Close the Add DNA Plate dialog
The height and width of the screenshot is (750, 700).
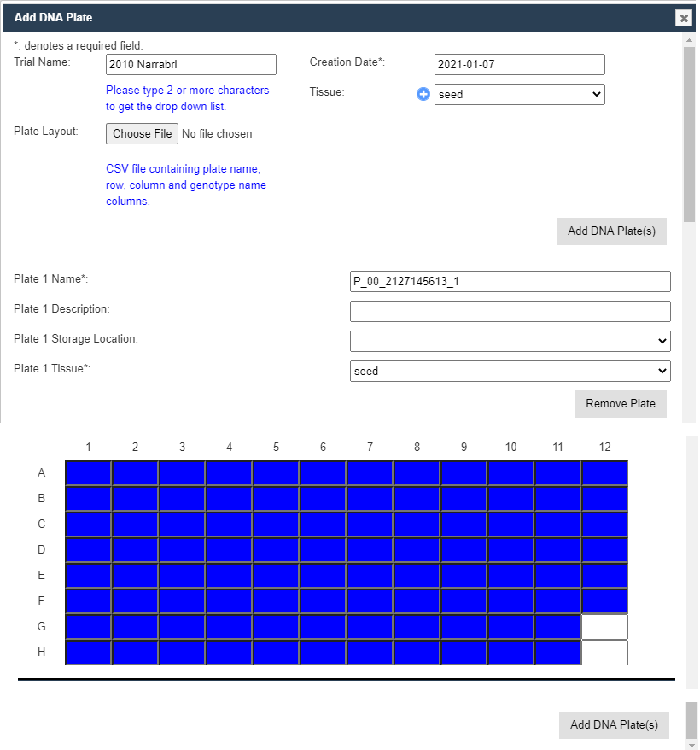pyautogui.click(x=683, y=18)
